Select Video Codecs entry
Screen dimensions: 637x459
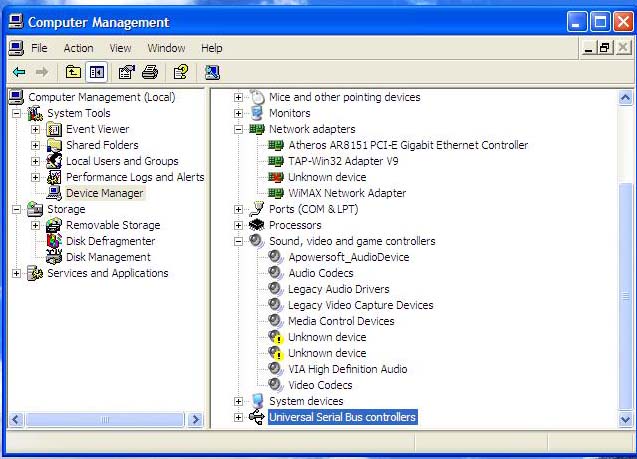[320, 385]
